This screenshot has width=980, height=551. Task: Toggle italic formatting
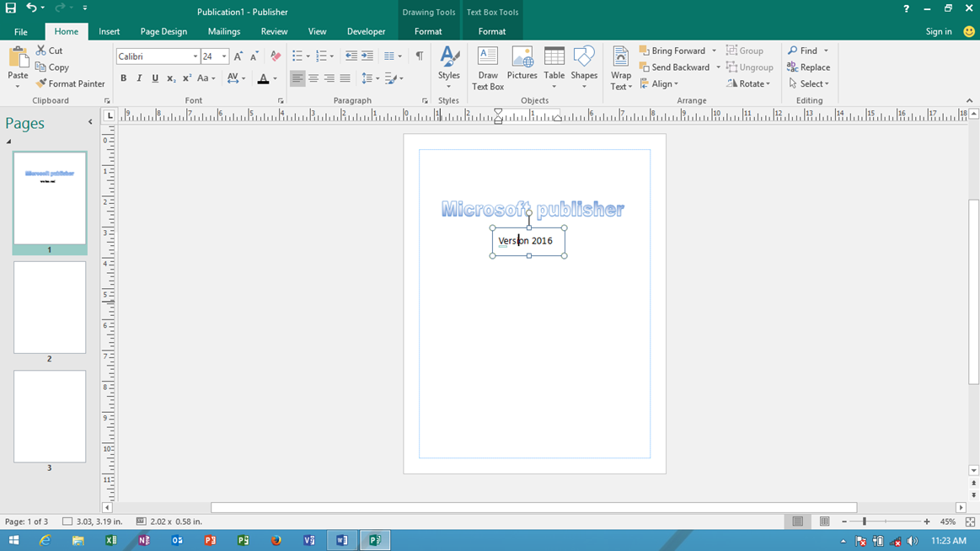138,78
